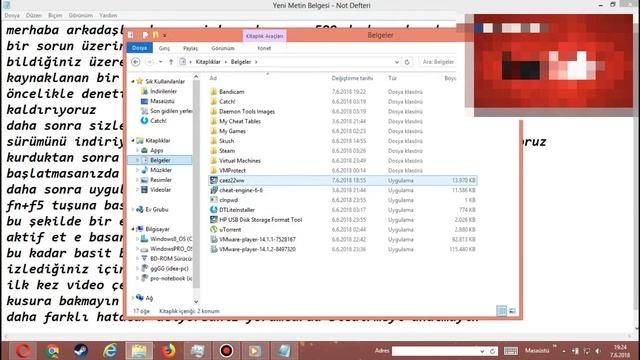
Task: Expand the Ev Grubu node
Action: coord(133,209)
